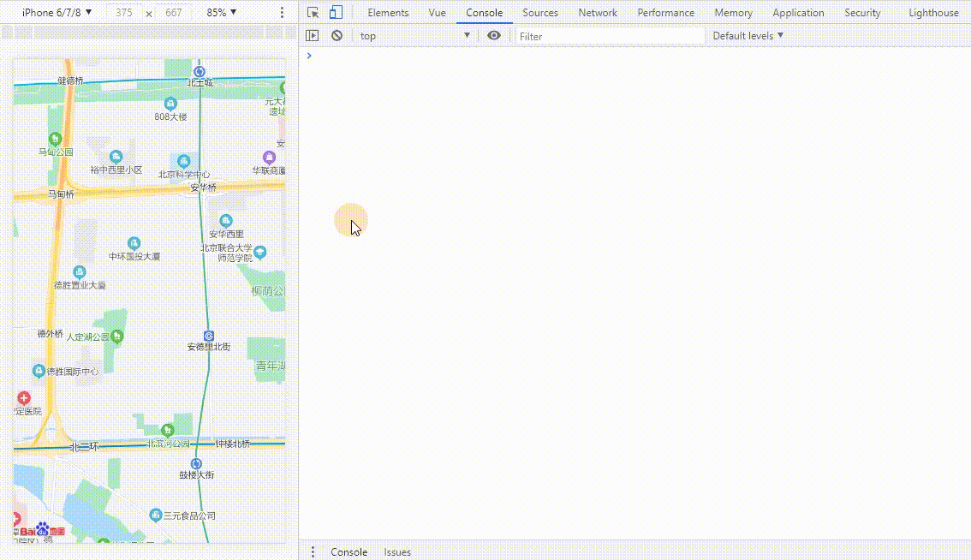Select the 808大楼 building marker
The width and height of the screenshot is (971, 560).
(x=170, y=104)
